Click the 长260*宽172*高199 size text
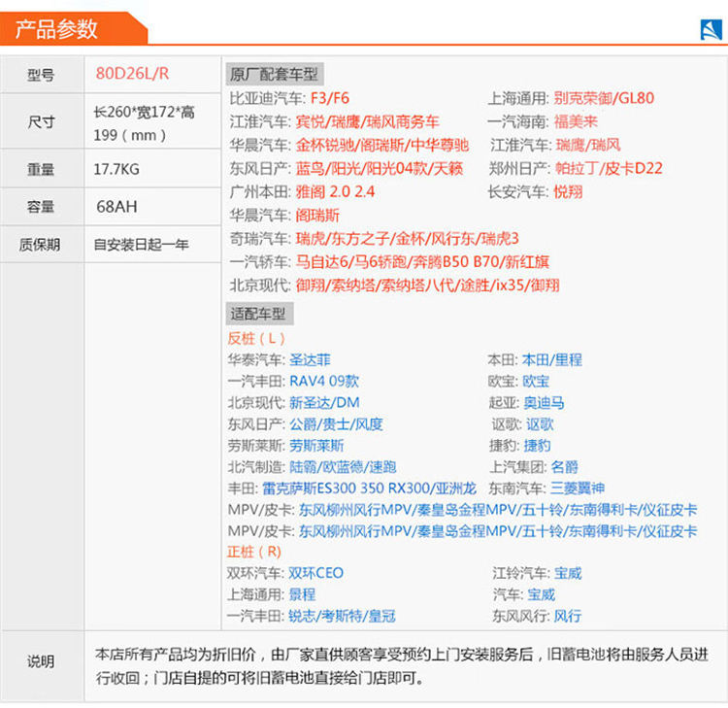Image resolution: width=728 pixels, height=708 pixels. click(145, 123)
